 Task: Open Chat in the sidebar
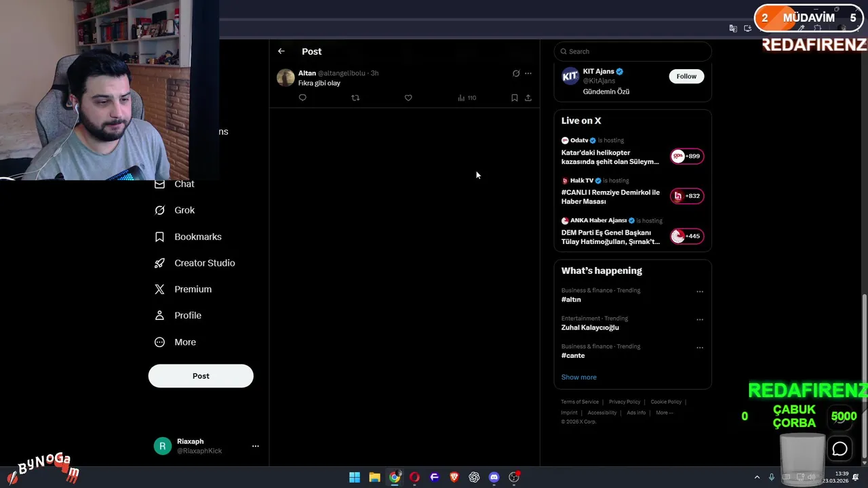click(175, 184)
